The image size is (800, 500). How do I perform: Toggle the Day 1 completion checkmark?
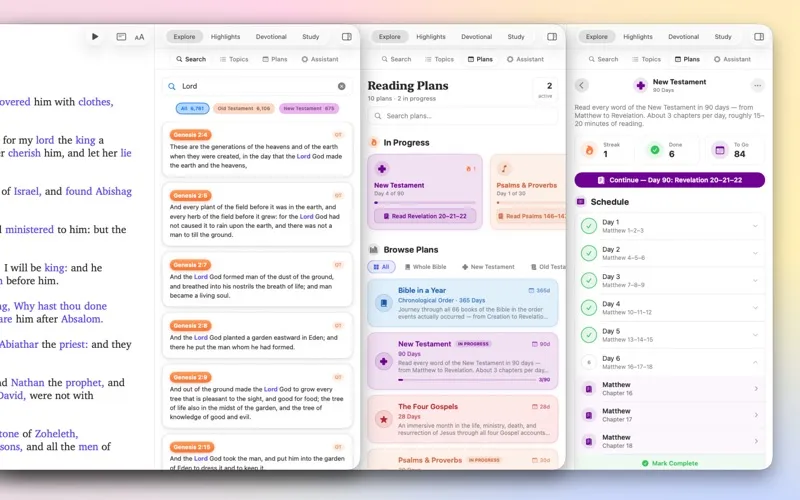tap(589, 226)
